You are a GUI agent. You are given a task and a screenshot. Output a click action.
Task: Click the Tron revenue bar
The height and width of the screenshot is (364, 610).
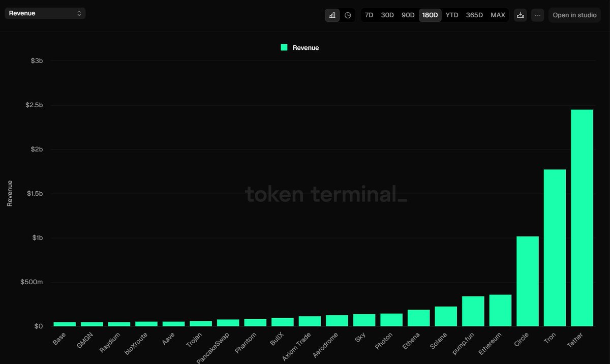pyautogui.click(x=555, y=248)
